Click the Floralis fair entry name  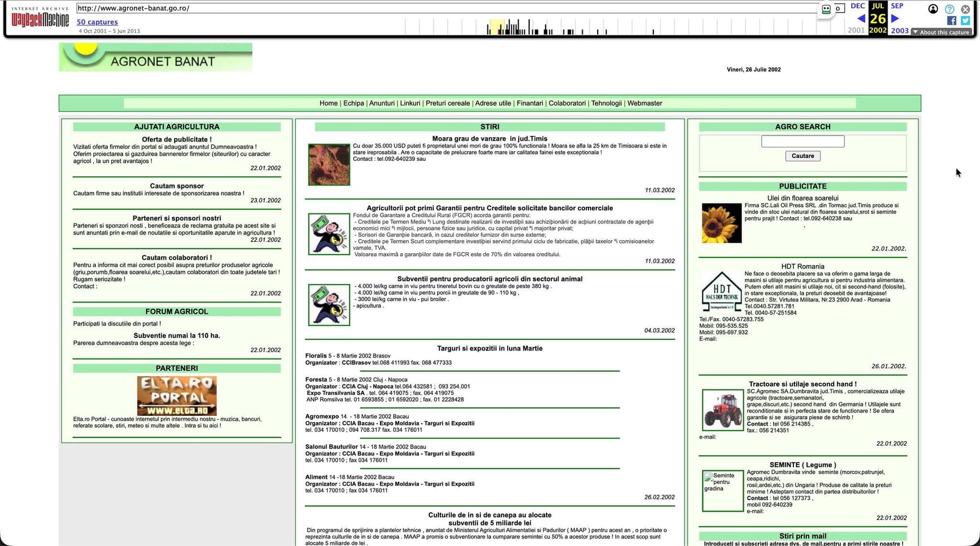[x=316, y=356]
